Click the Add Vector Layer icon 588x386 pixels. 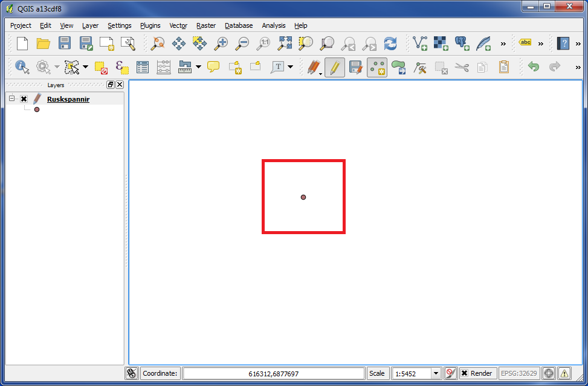coord(420,44)
